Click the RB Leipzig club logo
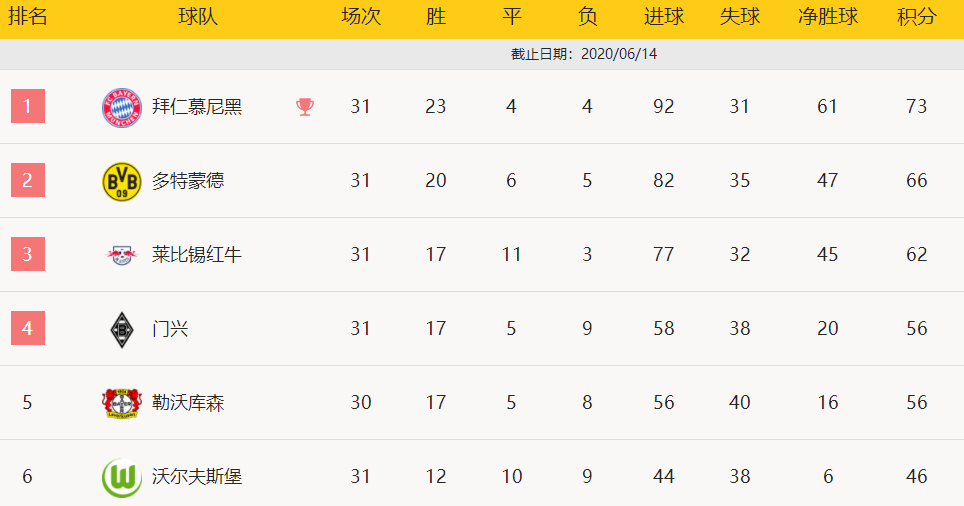The width and height of the screenshot is (964, 506). point(122,255)
